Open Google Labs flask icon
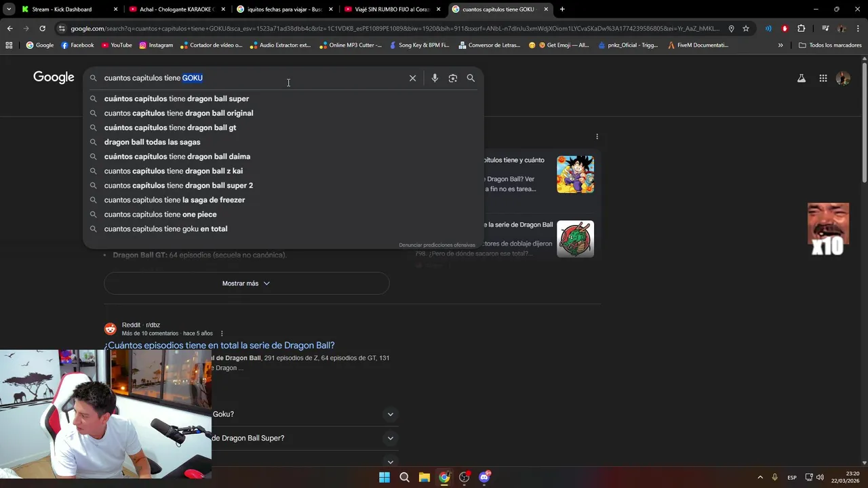Screen dimensions: 868x488 [802, 78]
